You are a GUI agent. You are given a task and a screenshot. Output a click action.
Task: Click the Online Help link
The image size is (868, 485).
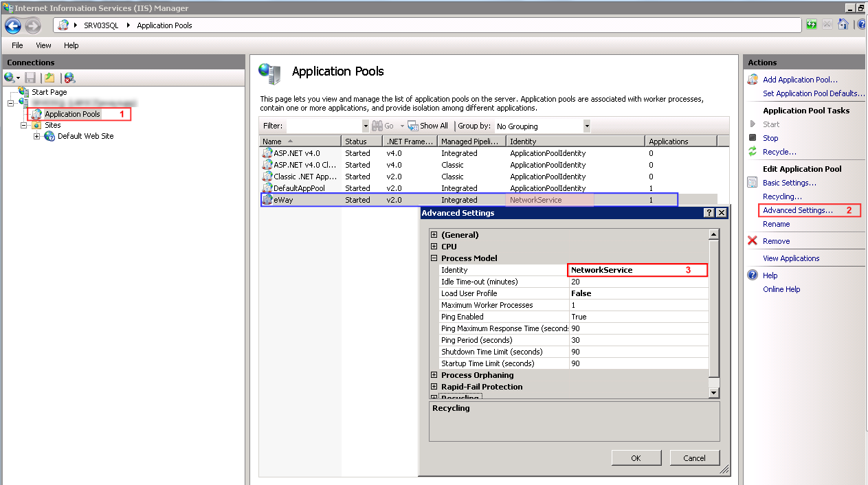pyautogui.click(x=781, y=289)
